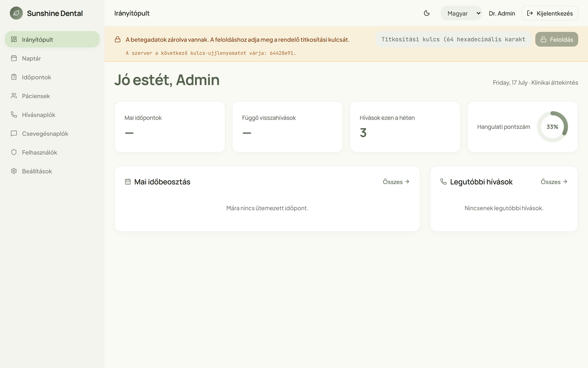The height and width of the screenshot is (368, 588).
Task: Focus the Titkosítási kulcs input field
Action: 453,39
